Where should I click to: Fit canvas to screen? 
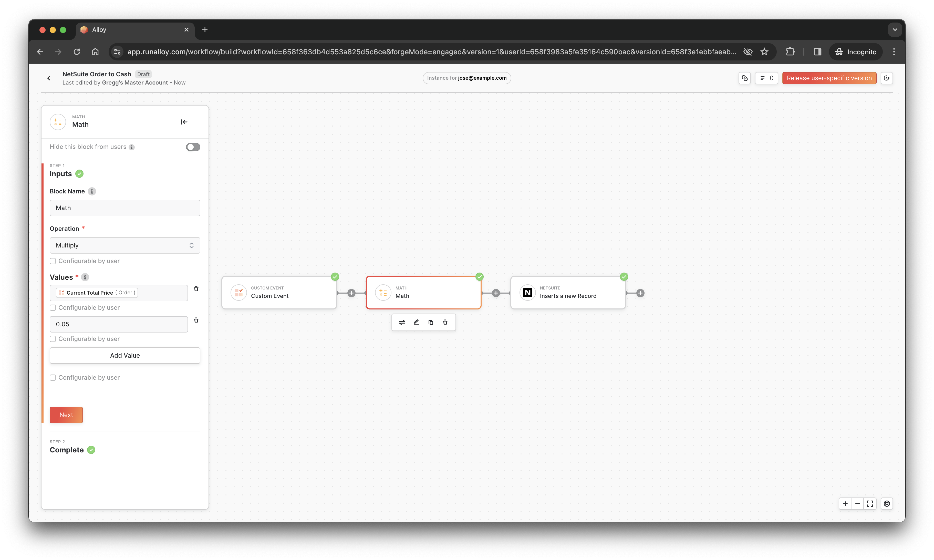point(870,504)
